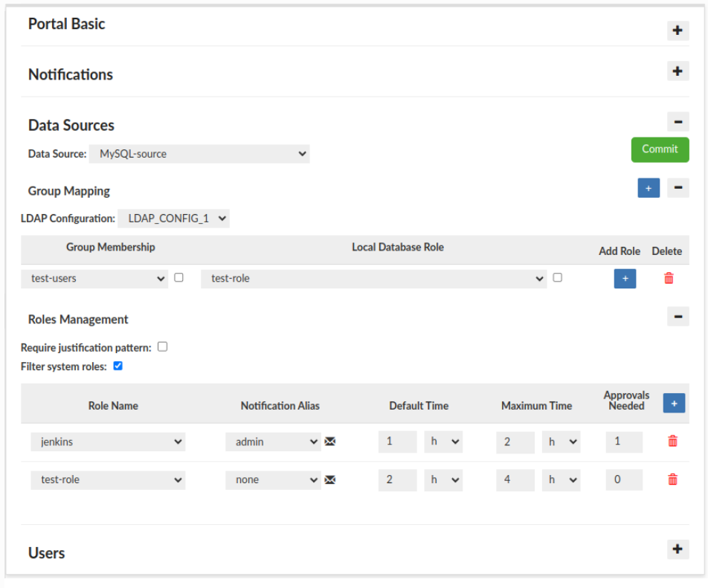
Task: Expand the Portal Basic section
Action: [677, 30]
